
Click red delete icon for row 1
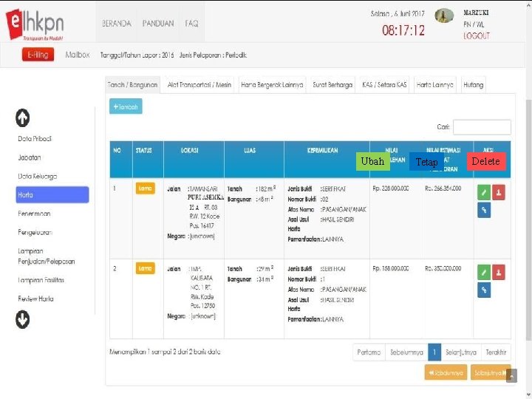[499, 192]
